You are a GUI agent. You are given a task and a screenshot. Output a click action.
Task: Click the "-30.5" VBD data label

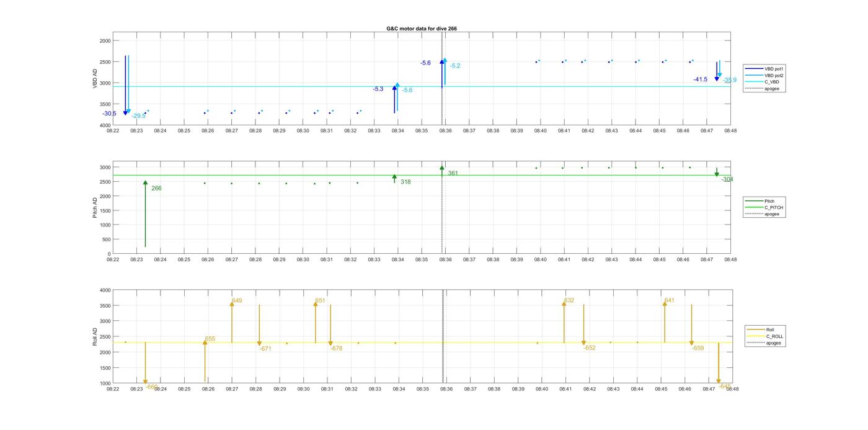(109, 114)
